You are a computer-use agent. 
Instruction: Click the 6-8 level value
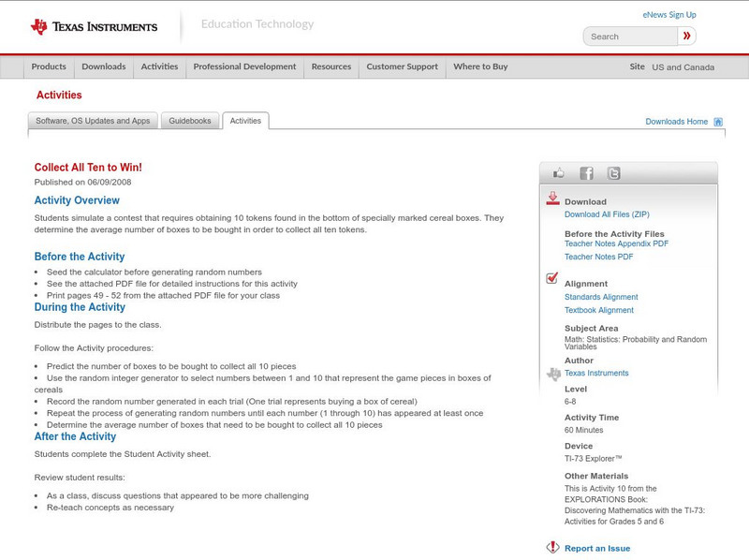tap(570, 402)
